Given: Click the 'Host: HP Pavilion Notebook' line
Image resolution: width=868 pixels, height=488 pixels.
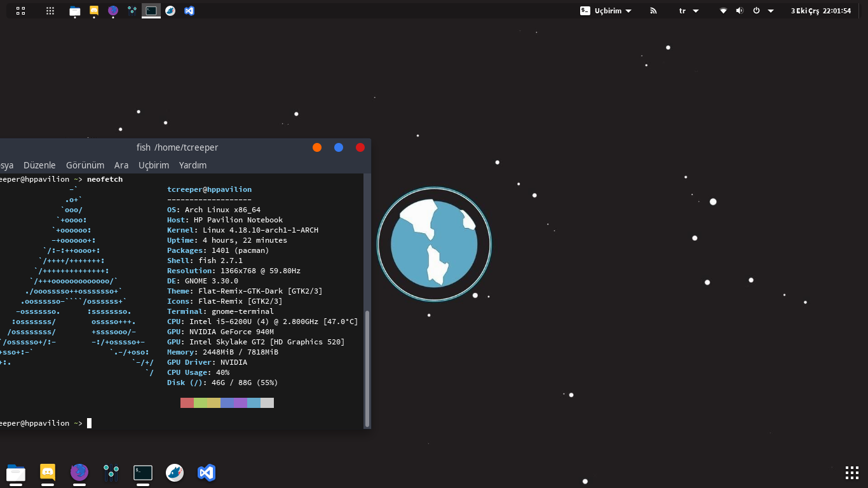Looking at the screenshot, I should [x=225, y=220].
